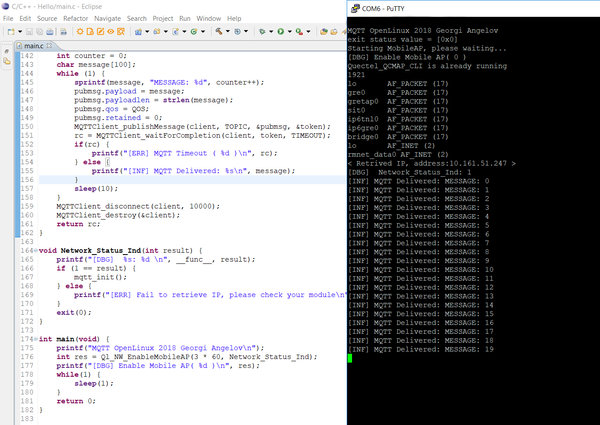Screen dimensions: 600x425
Task: Click the PuTTY title bar icon
Action: point(355,8)
